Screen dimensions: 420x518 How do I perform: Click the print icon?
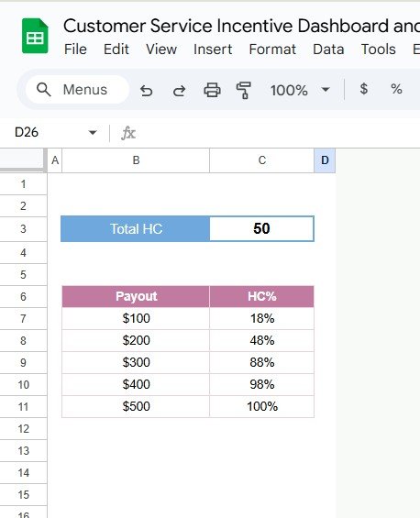coord(212,90)
